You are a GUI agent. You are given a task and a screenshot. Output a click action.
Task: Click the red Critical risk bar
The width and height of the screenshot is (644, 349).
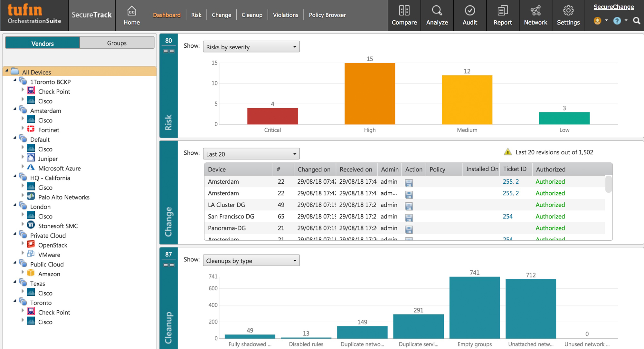(272, 116)
